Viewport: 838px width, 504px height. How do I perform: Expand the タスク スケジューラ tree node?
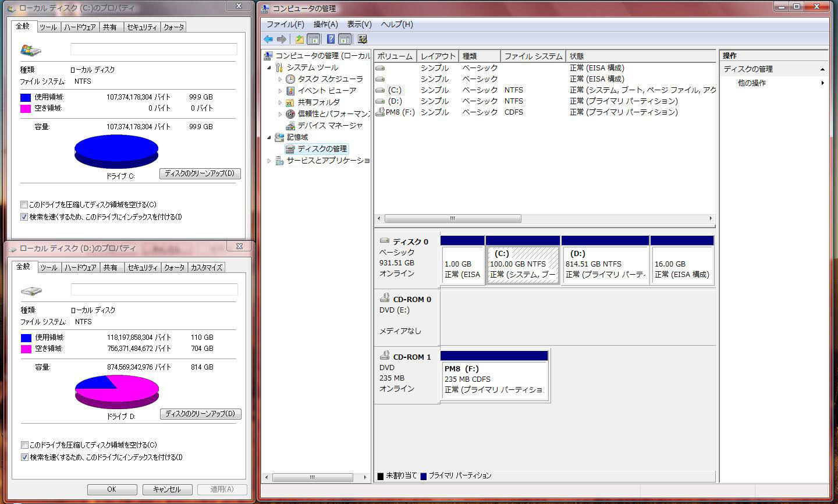[x=280, y=79]
